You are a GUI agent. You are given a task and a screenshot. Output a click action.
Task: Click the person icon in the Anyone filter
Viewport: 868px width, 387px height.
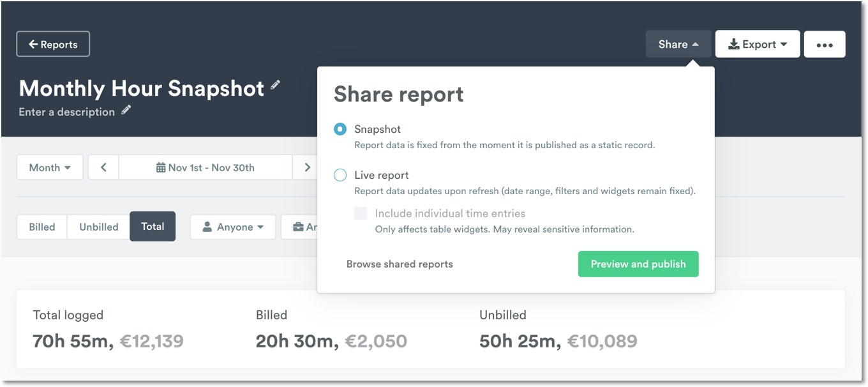coord(207,227)
